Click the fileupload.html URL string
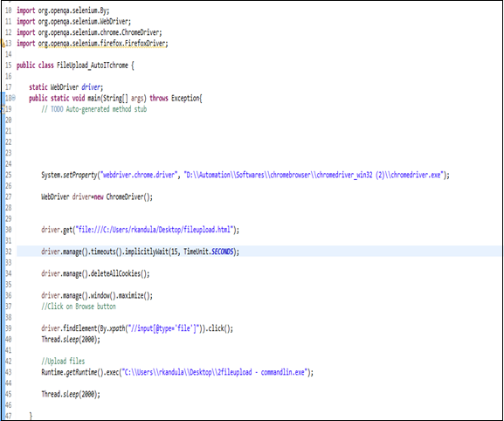The width and height of the screenshot is (504, 421). tap(155, 230)
